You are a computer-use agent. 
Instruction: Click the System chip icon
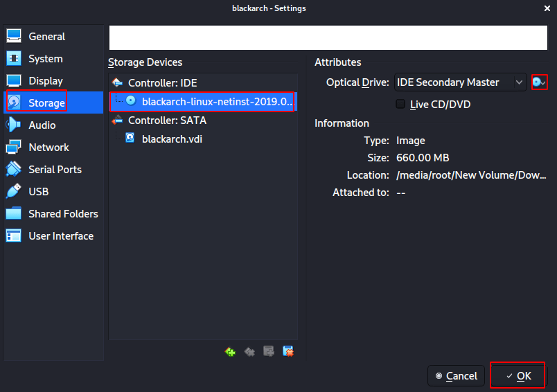pos(14,58)
